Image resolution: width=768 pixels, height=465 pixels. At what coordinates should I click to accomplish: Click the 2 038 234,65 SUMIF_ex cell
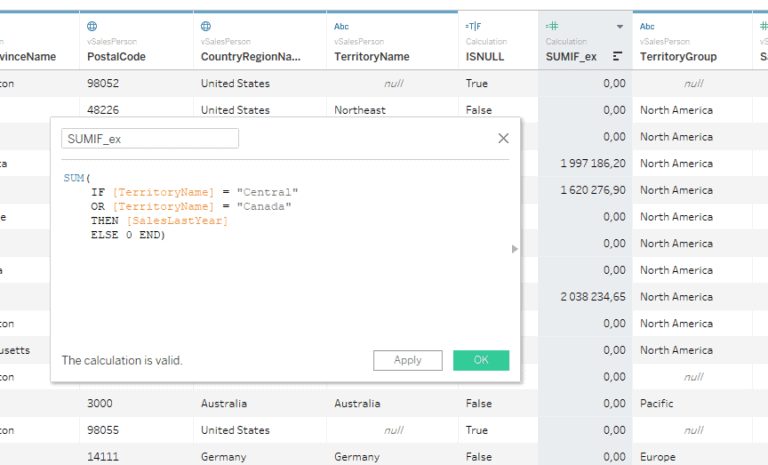coord(587,297)
